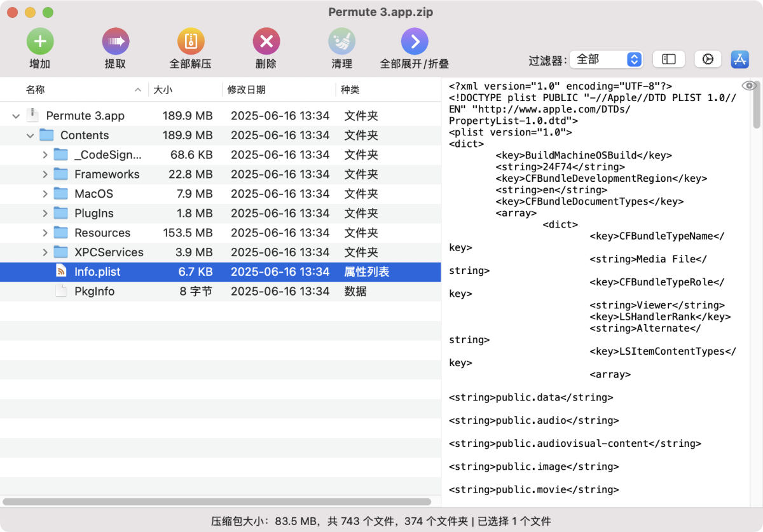Expand the PlugIns folder
Screen dimensions: 763x532
[45, 214]
